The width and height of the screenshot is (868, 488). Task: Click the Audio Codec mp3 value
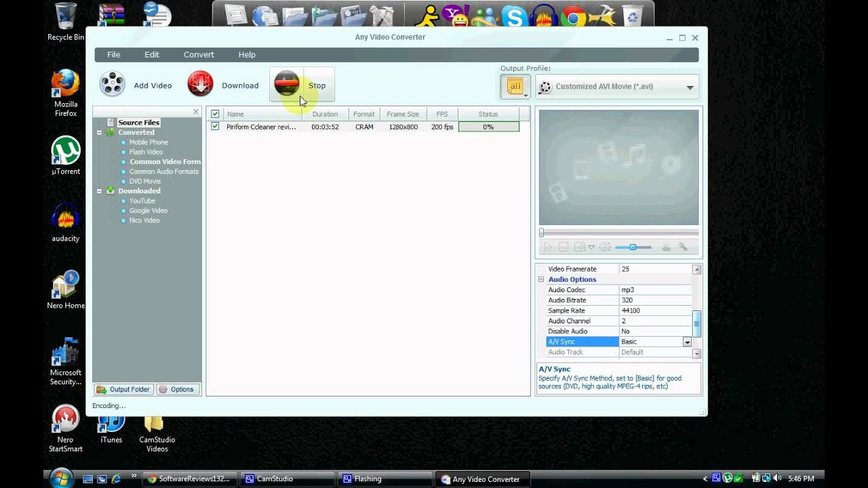[655, 290]
